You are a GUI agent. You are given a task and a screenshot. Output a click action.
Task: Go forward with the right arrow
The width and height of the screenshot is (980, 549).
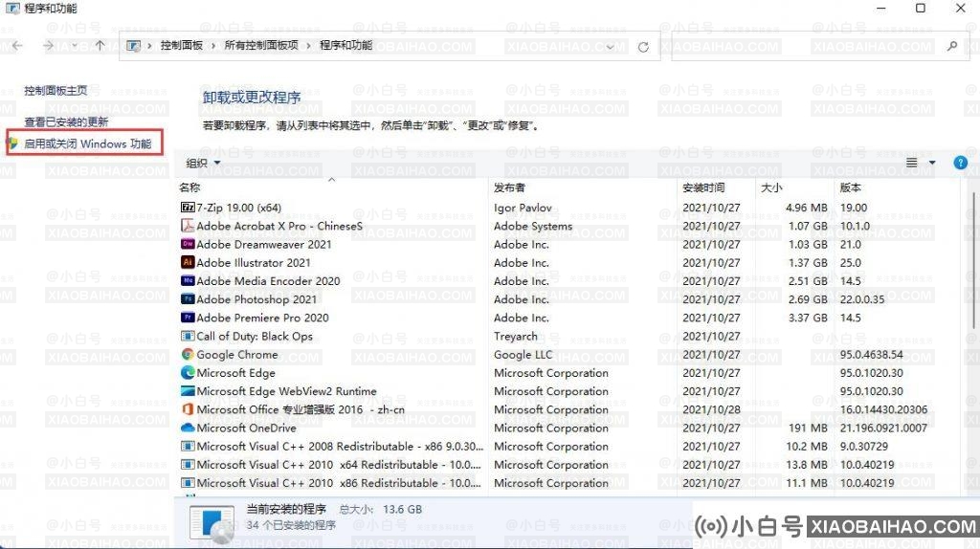48,46
